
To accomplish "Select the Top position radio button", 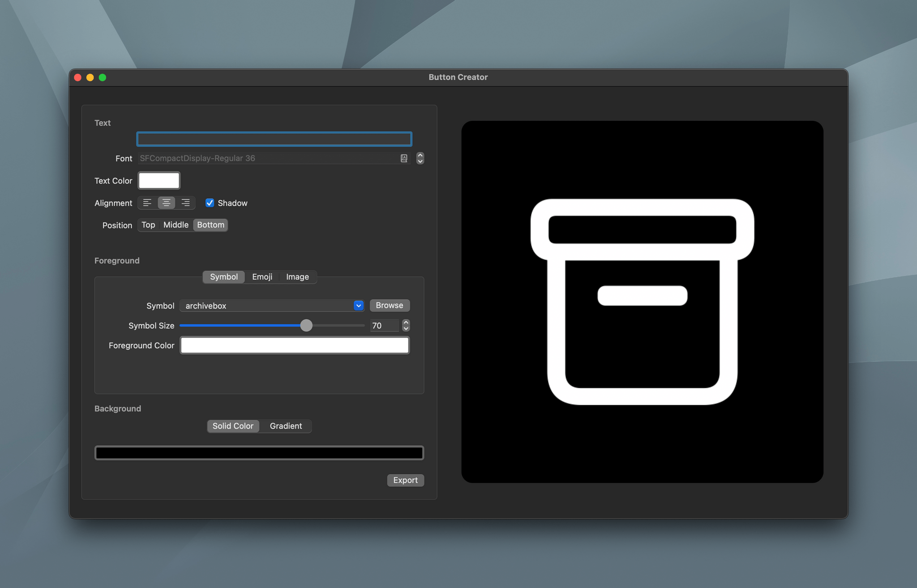I will [148, 224].
